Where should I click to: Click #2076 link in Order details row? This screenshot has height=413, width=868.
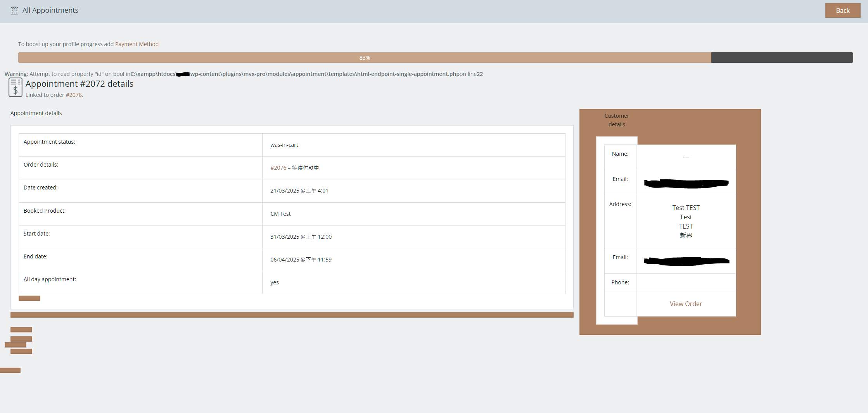coord(278,168)
